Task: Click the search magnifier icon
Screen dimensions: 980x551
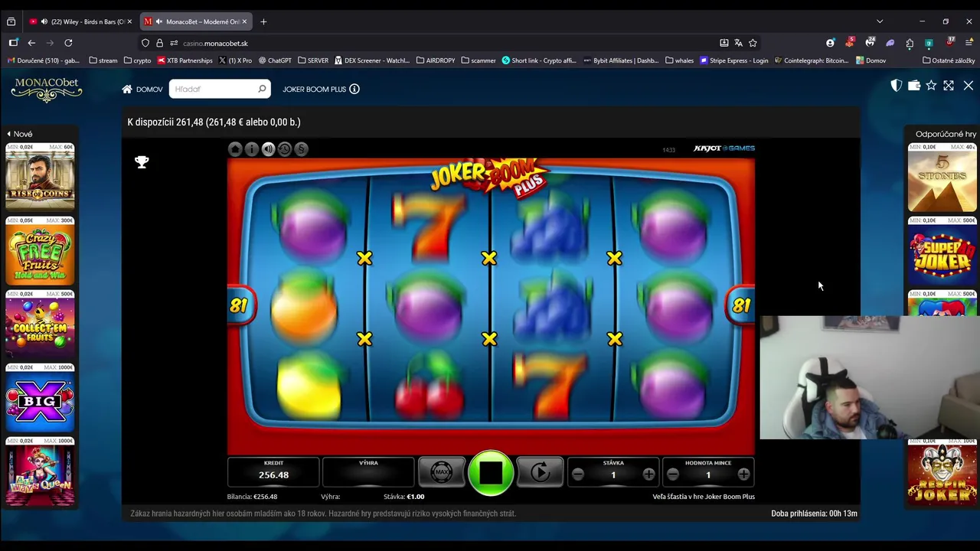Action: click(262, 89)
